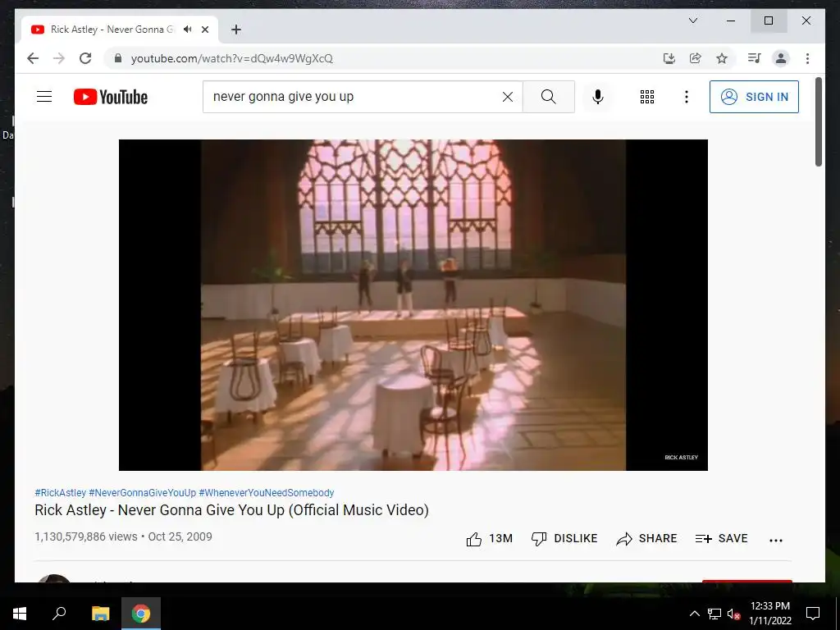
Task: Like the video with thumbs up
Action: coord(489,539)
